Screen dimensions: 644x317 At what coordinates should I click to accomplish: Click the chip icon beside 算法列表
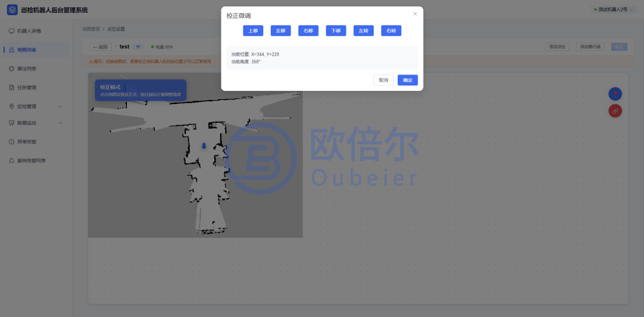coord(12,68)
